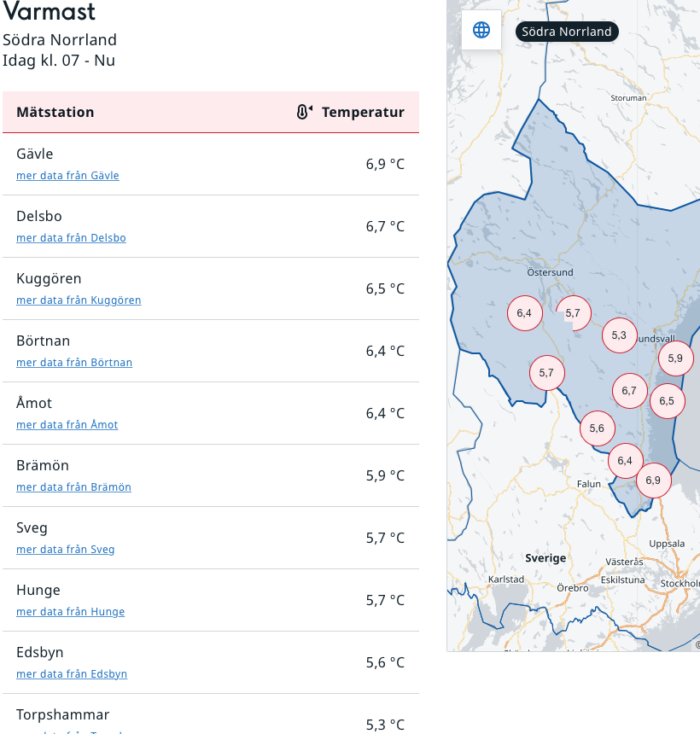This screenshot has width=700, height=734.
Task: Select the 6,9 temperature marker on map
Action: tap(653, 481)
